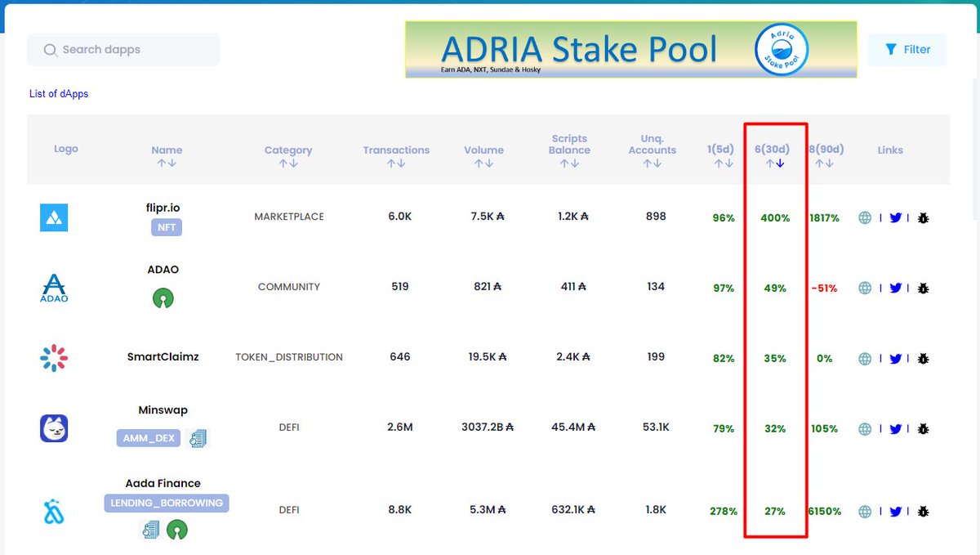Click the 2.6M transactions value
Screen dimensions: 980x555
pyautogui.click(x=399, y=427)
